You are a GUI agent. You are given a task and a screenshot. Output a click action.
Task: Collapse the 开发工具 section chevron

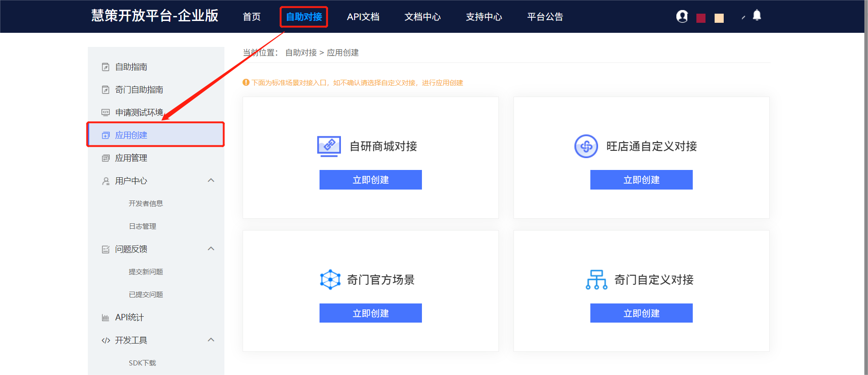coord(211,340)
